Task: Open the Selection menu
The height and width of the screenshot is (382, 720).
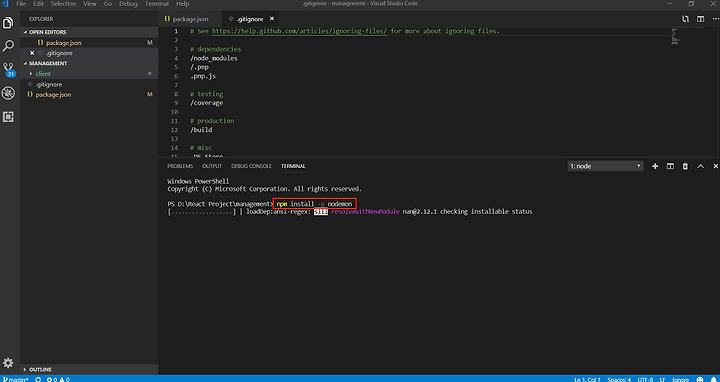Action: point(63,4)
